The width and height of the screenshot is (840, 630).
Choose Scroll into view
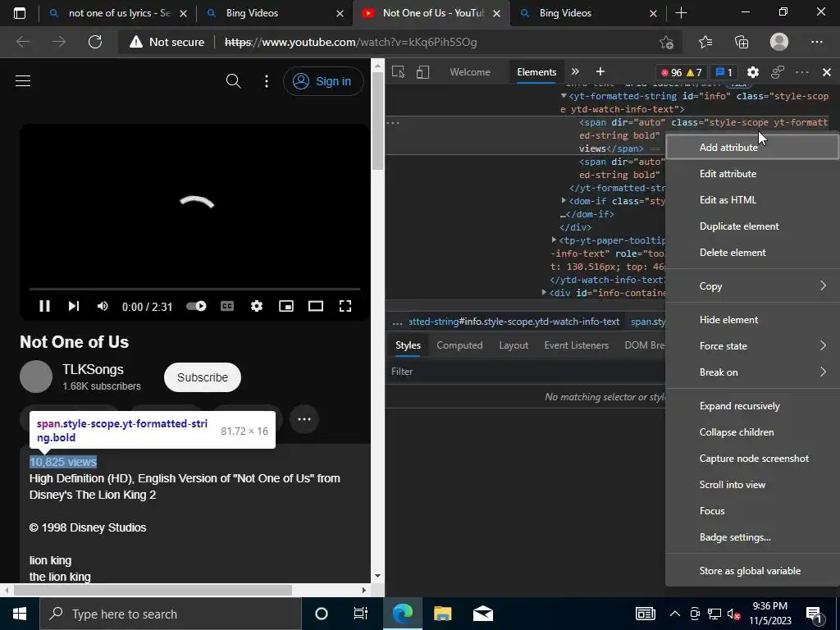pos(752,485)
